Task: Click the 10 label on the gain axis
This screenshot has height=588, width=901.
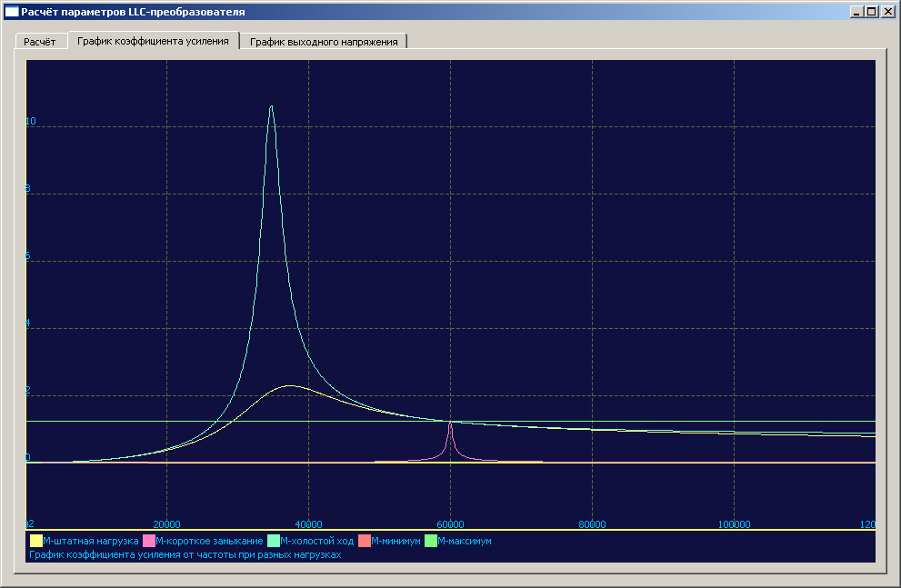Action: tap(31, 122)
